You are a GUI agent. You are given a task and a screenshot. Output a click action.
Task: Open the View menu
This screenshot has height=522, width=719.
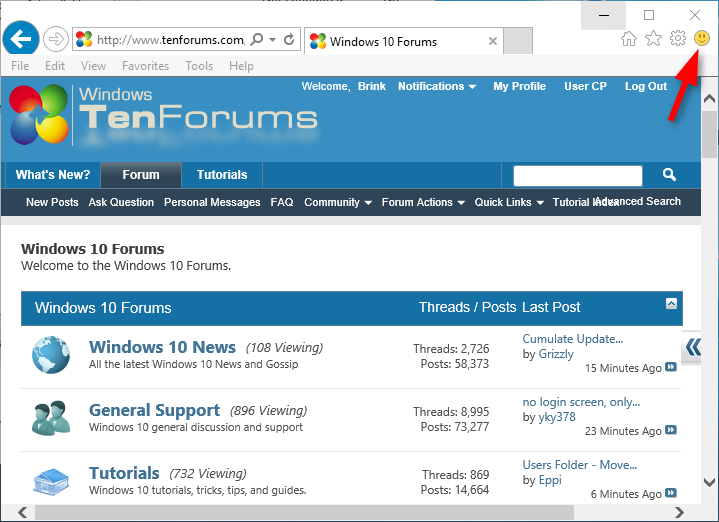[x=94, y=66]
